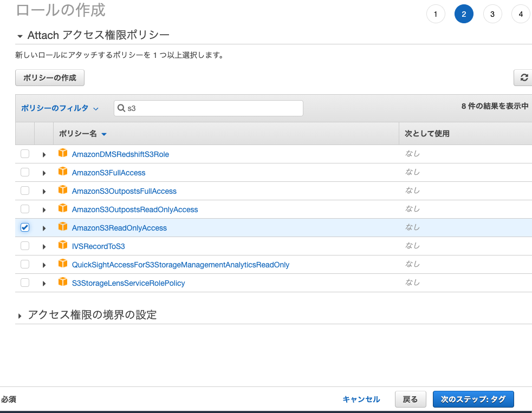
Task: Click S3StorageLensServiceRolePolicy policy box icon
Action: pyautogui.click(x=63, y=281)
